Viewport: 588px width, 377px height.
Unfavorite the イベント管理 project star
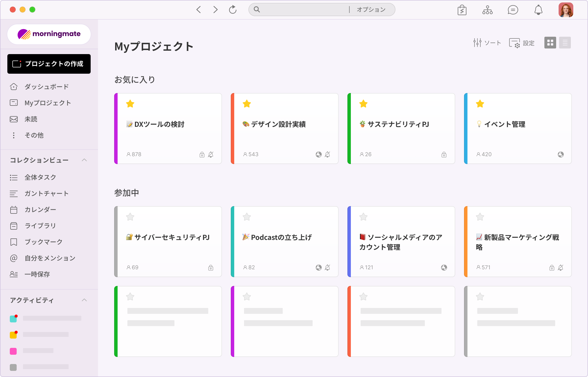(480, 104)
